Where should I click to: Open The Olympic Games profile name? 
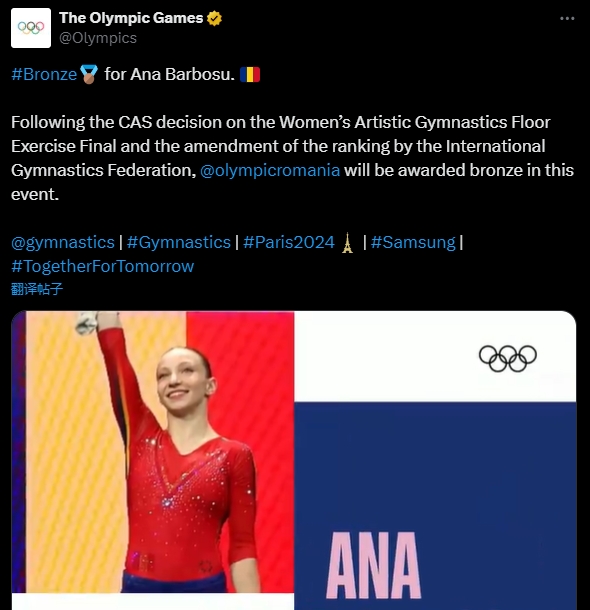coord(131,18)
